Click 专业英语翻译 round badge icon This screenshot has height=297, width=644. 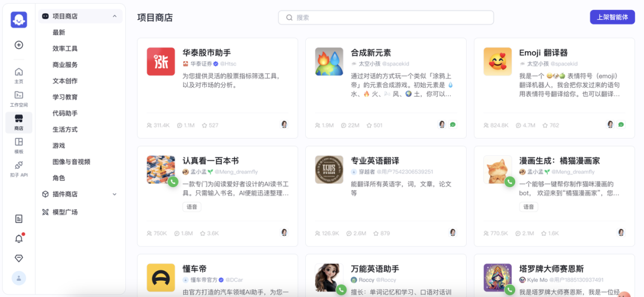coord(329,169)
